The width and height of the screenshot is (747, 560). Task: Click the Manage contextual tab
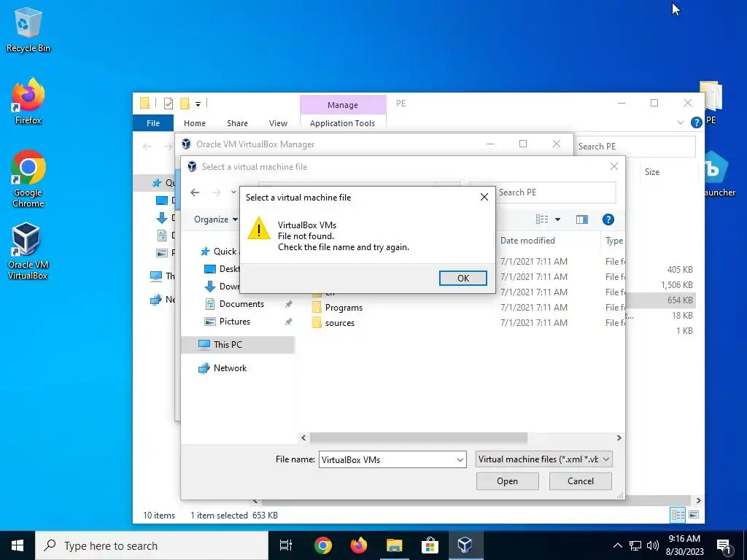point(343,105)
